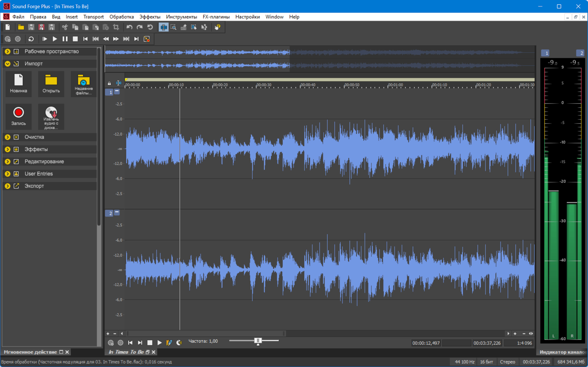The image size is (588, 367).
Task: Stop playback in the bottom window transport
Action: pos(150,343)
